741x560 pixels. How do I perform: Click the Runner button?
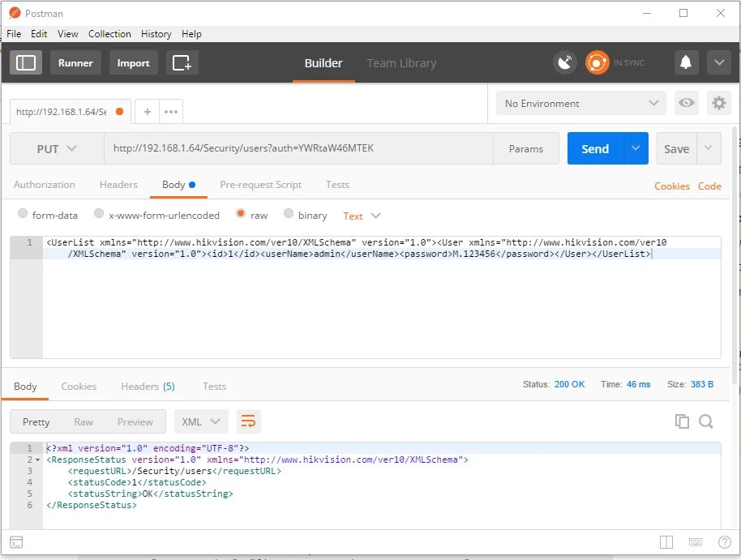coord(75,63)
